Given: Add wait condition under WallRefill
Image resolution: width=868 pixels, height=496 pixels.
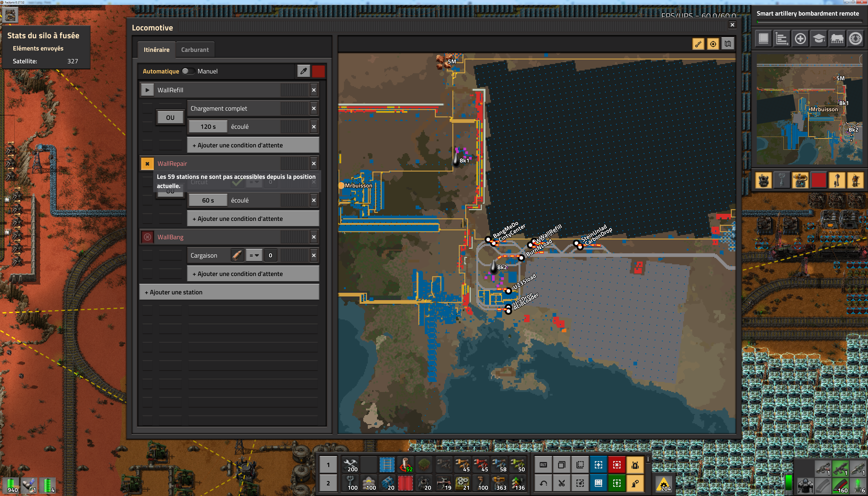Looking at the screenshot, I should pyautogui.click(x=253, y=145).
